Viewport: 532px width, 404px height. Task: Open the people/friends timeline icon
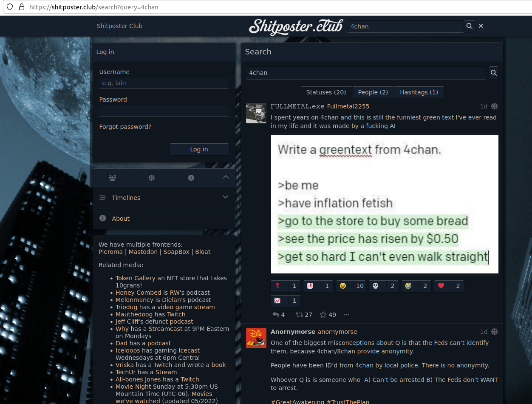tap(112, 177)
